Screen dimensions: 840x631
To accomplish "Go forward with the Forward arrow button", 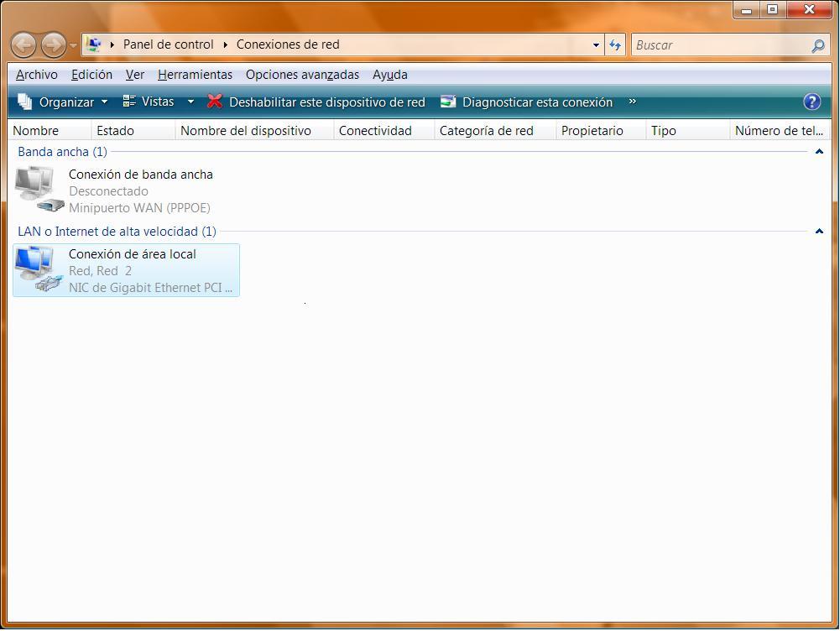I will [53, 45].
